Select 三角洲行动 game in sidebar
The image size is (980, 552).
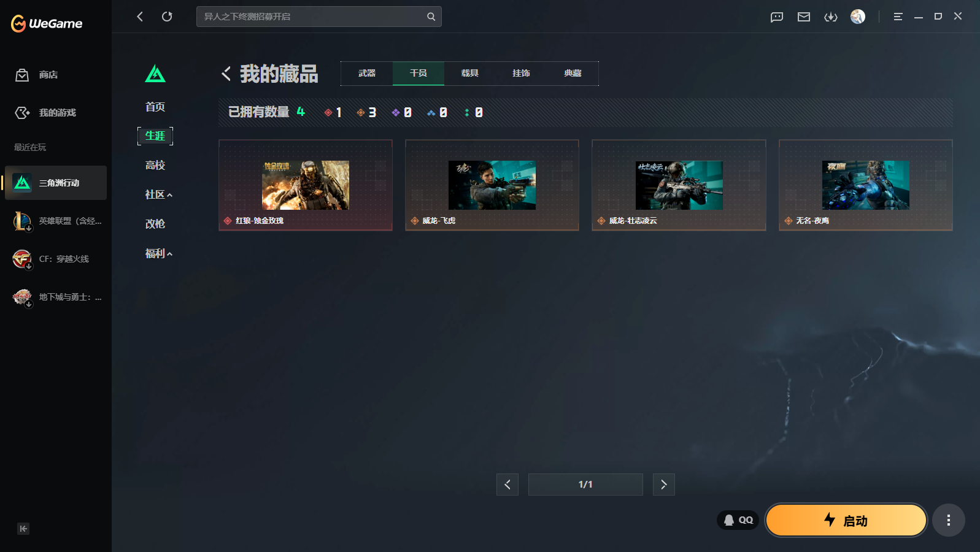tap(56, 183)
